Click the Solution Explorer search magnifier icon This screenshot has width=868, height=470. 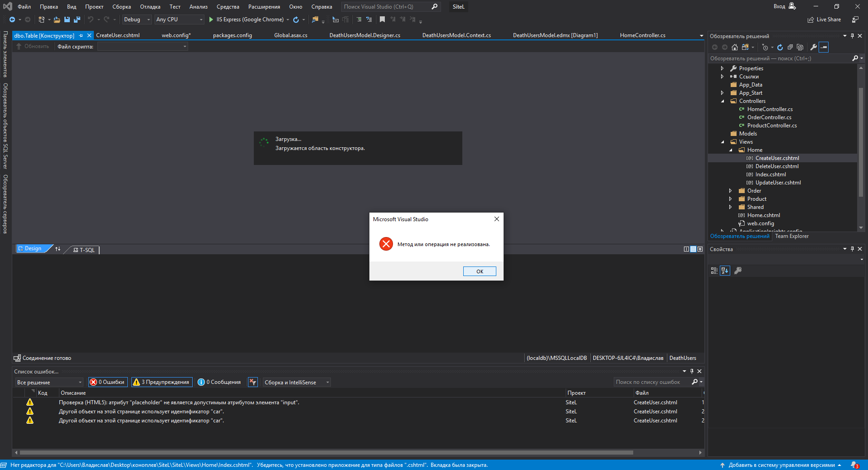855,58
